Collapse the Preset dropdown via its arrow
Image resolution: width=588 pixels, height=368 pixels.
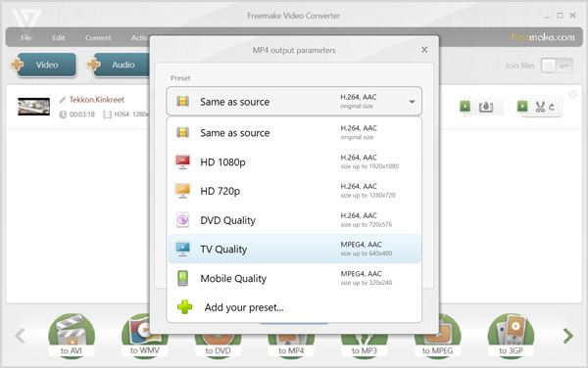(x=412, y=102)
